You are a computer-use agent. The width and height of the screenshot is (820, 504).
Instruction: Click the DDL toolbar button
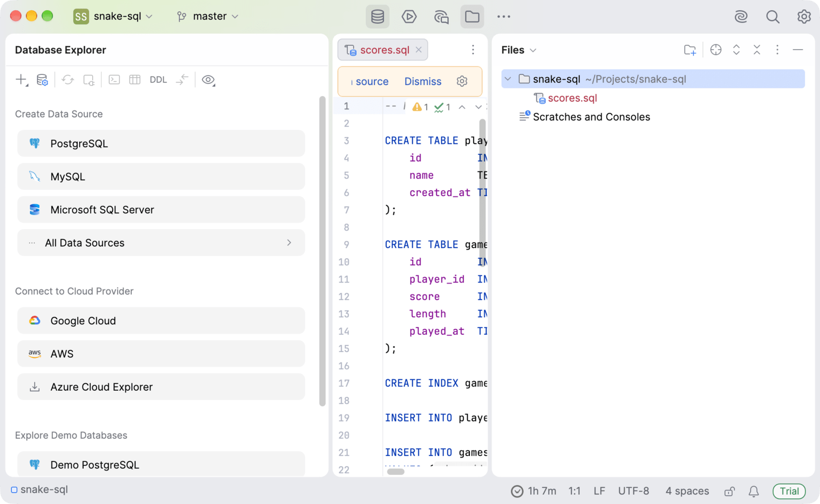pos(158,80)
